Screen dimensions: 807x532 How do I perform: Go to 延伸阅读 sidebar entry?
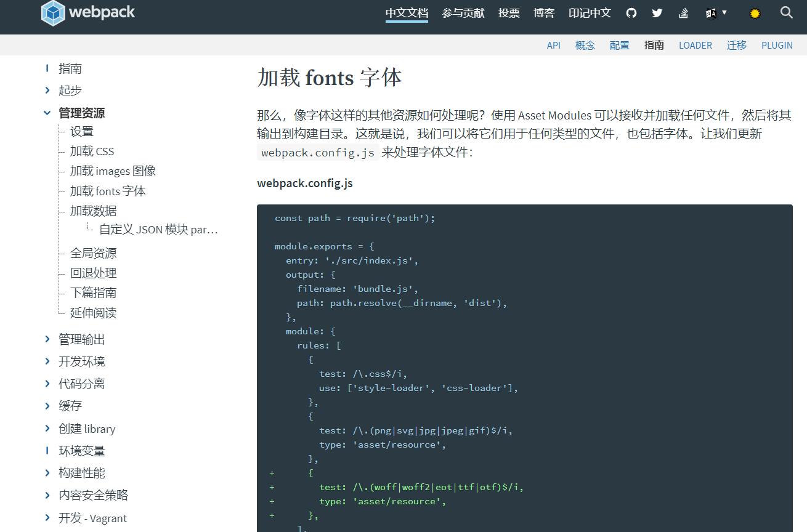(94, 313)
